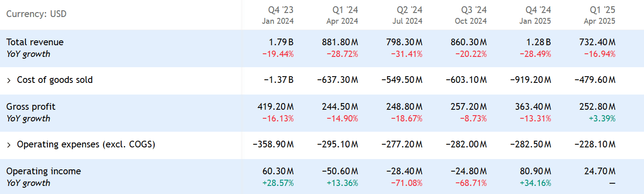Click Q1 '25 gross profit growth +3.39%
This screenshot has width=644, height=194.
602,119
